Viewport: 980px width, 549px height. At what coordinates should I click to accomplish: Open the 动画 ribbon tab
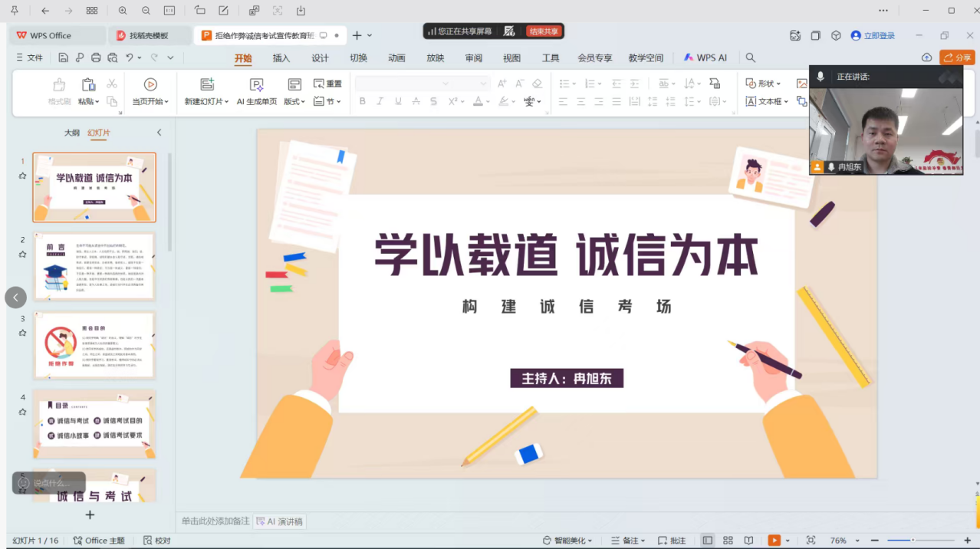click(396, 58)
